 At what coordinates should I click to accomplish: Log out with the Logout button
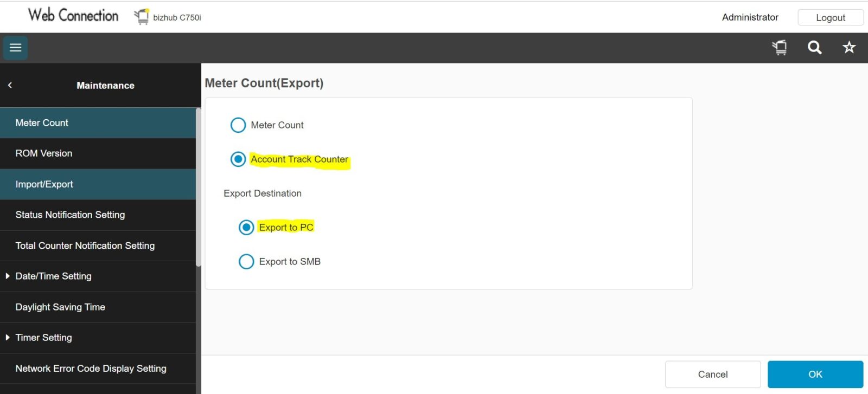coord(830,17)
